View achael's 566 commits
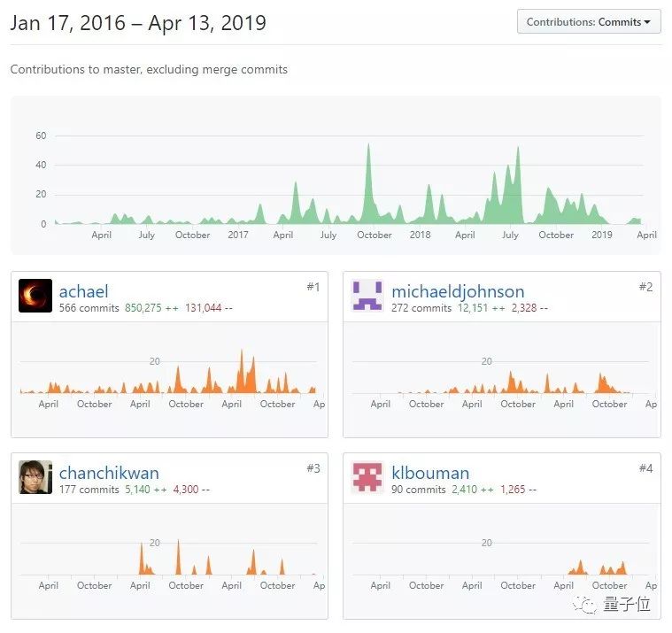 point(89,308)
